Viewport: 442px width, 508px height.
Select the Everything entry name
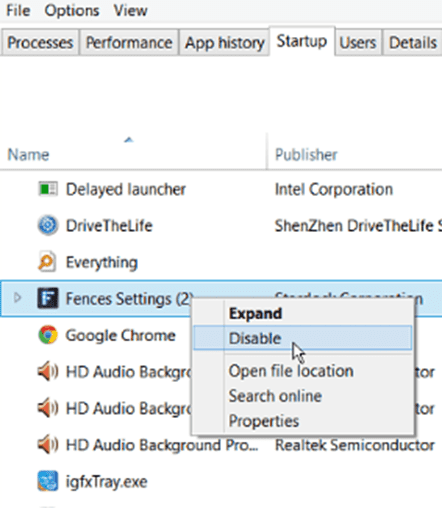point(102,262)
